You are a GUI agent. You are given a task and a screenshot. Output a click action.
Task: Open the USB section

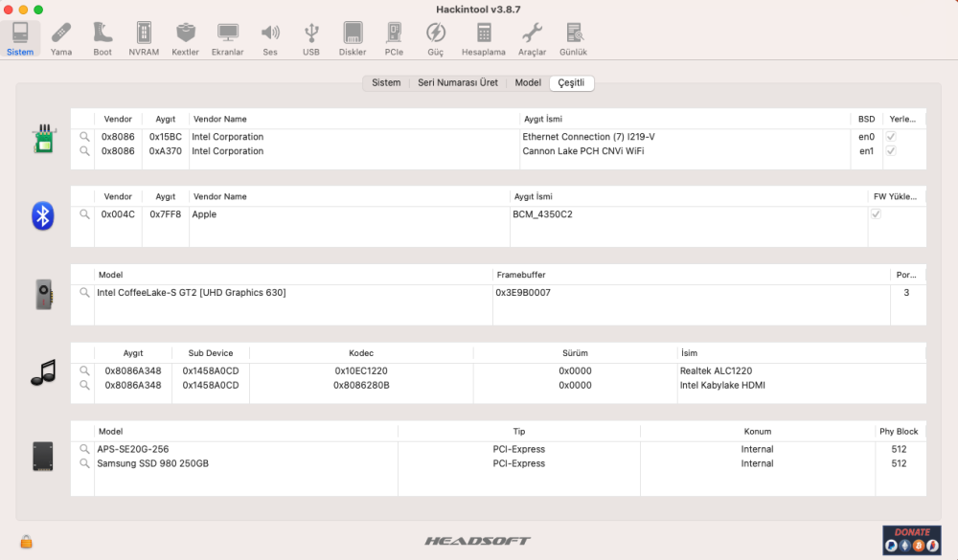311,39
